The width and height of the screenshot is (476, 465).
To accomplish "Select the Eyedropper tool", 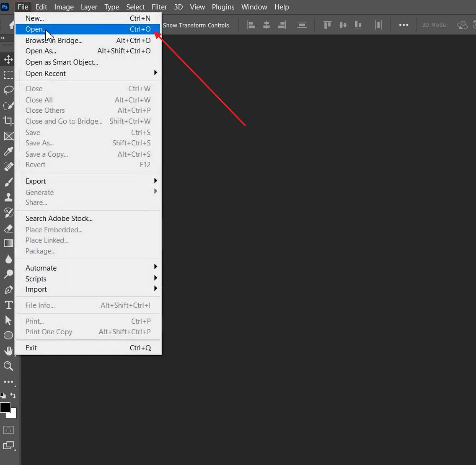I will 8,151.
